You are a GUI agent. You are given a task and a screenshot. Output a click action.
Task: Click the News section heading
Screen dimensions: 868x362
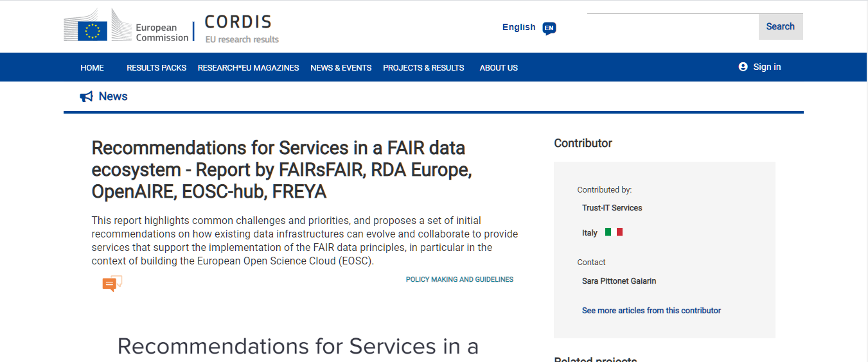(x=113, y=96)
